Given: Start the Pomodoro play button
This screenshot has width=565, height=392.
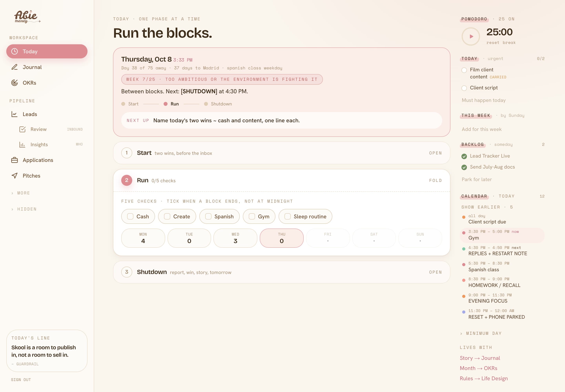Looking at the screenshot, I should coord(471,36).
